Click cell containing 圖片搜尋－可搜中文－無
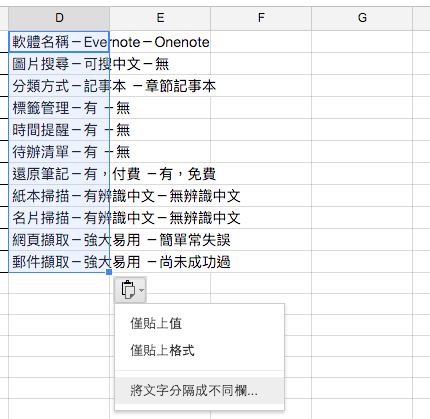 click(59, 63)
